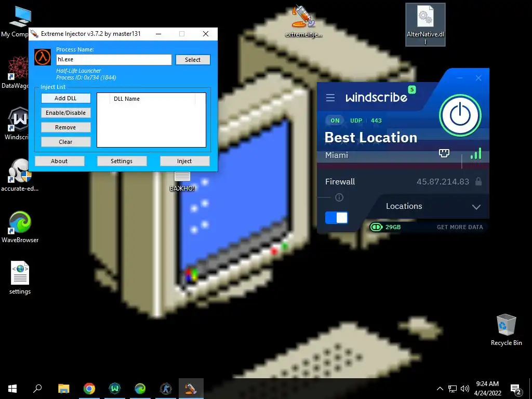Image resolution: width=532 pixels, height=399 pixels.
Task: Click the Windscribe notifications badge
Action: (x=411, y=89)
